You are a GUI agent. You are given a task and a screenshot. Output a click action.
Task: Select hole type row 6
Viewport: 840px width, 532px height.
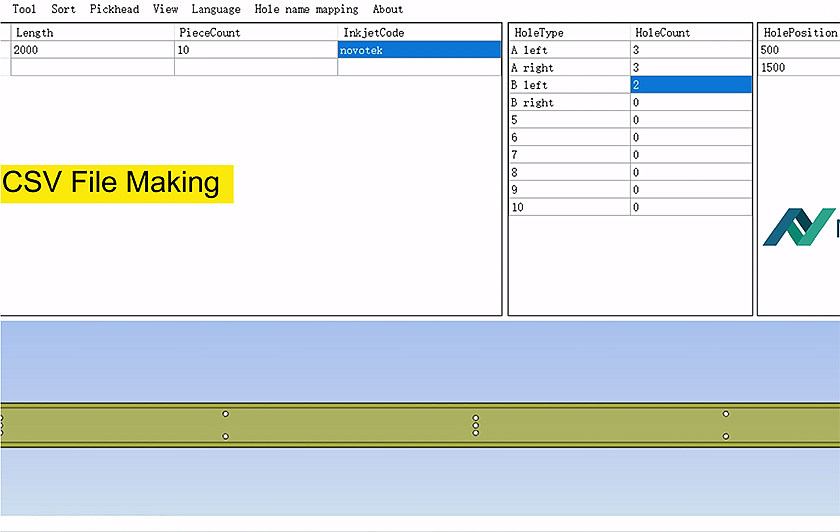pos(569,137)
